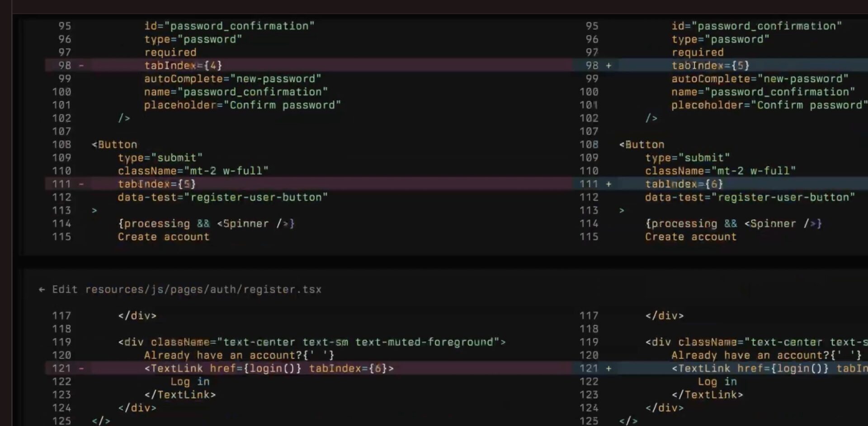This screenshot has width=868, height=426.
Task: Click the Log in text on line 122
Action: [x=191, y=381]
